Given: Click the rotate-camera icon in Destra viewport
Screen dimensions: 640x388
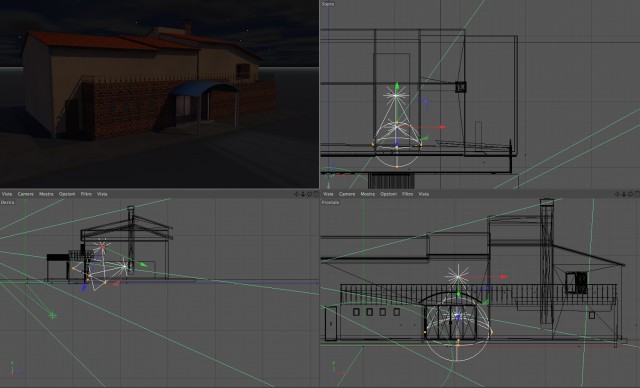Looking at the screenshot, I should (309, 194).
